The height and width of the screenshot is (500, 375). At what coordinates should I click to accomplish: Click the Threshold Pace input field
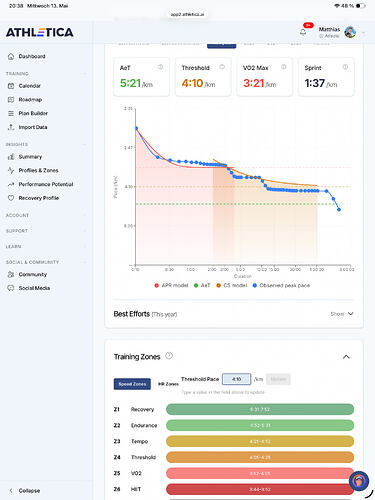click(236, 379)
